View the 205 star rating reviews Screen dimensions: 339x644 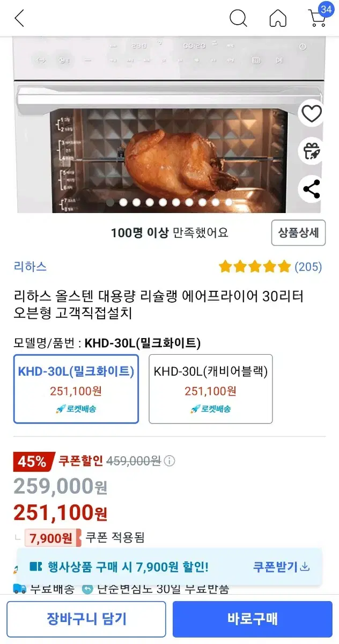tap(270, 266)
